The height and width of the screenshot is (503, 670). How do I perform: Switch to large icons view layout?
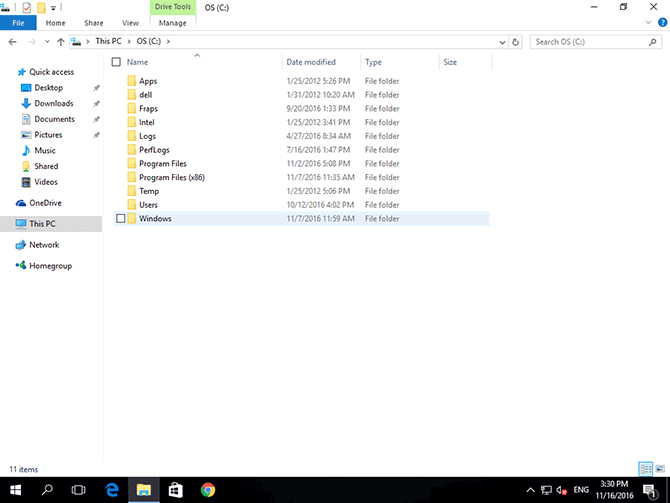click(660, 469)
